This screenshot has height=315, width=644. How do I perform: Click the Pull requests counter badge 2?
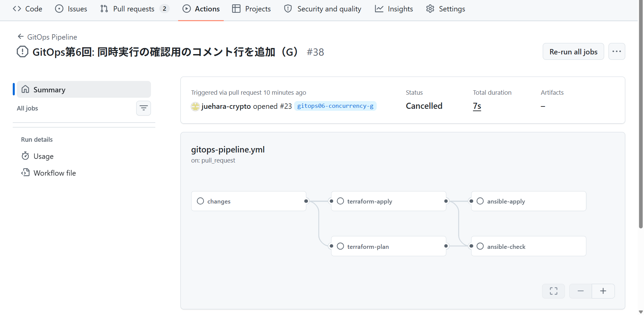pos(164,9)
